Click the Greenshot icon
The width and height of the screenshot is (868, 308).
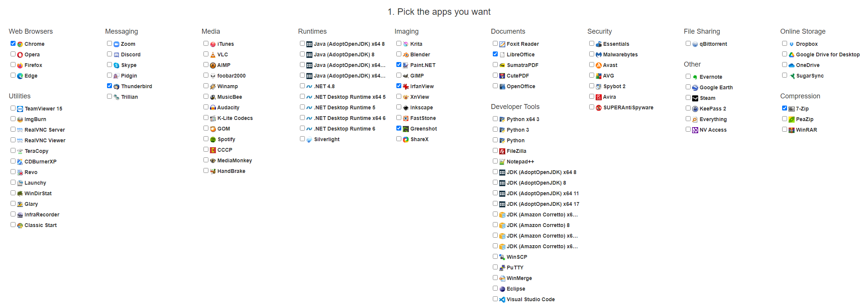(x=406, y=129)
